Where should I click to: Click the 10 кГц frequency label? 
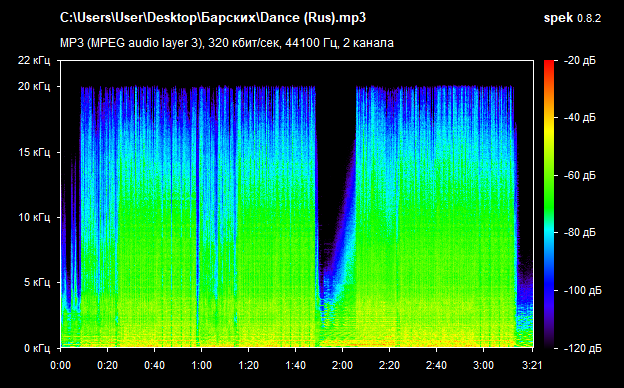pos(34,218)
